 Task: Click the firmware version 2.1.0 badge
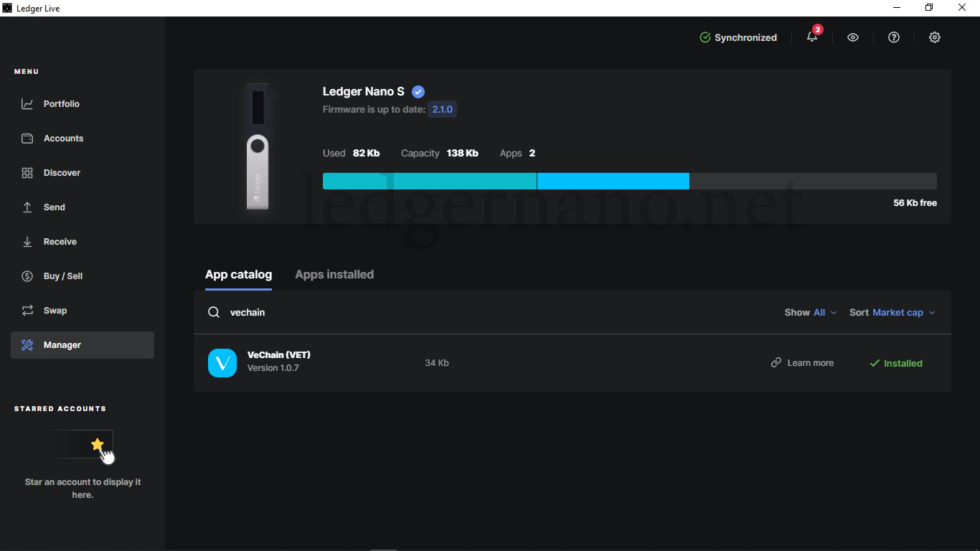pyautogui.click(x=442, y=110)
